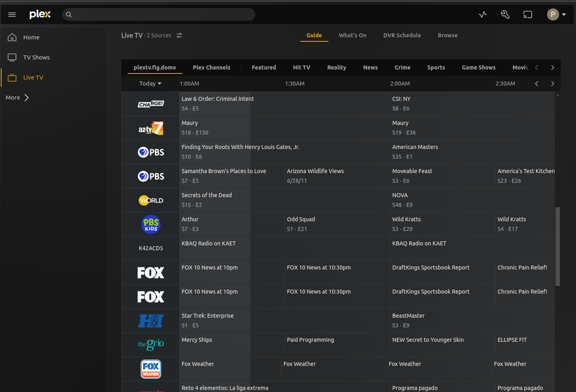
Task: Click the Home sidebar item
Action: pyautogui.click(x=31, y=37)
